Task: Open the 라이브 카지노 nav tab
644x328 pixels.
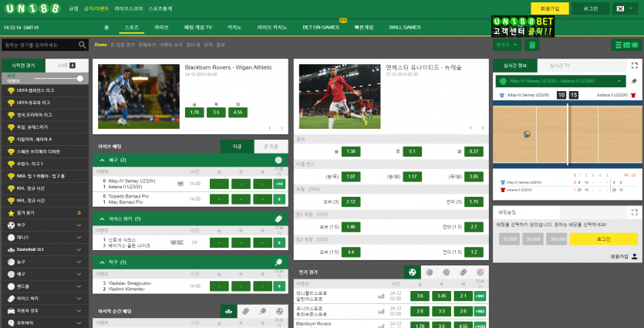Action: click(272, 27)
